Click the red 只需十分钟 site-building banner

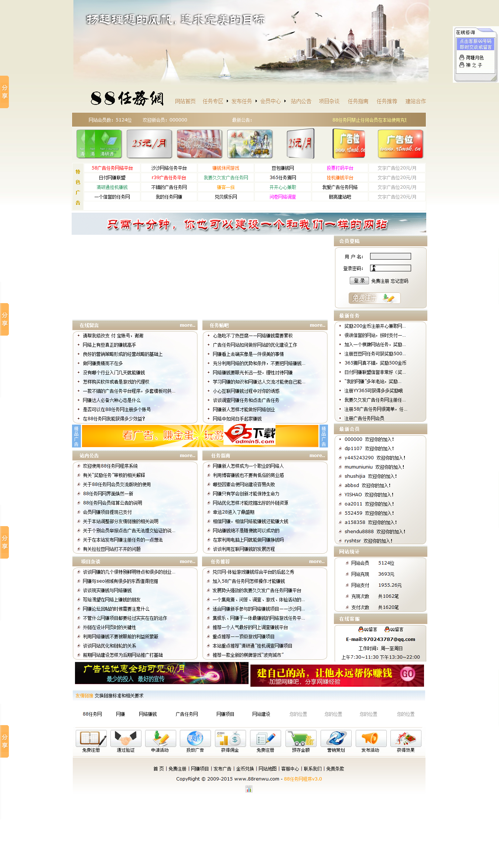[x=249, y=224]
